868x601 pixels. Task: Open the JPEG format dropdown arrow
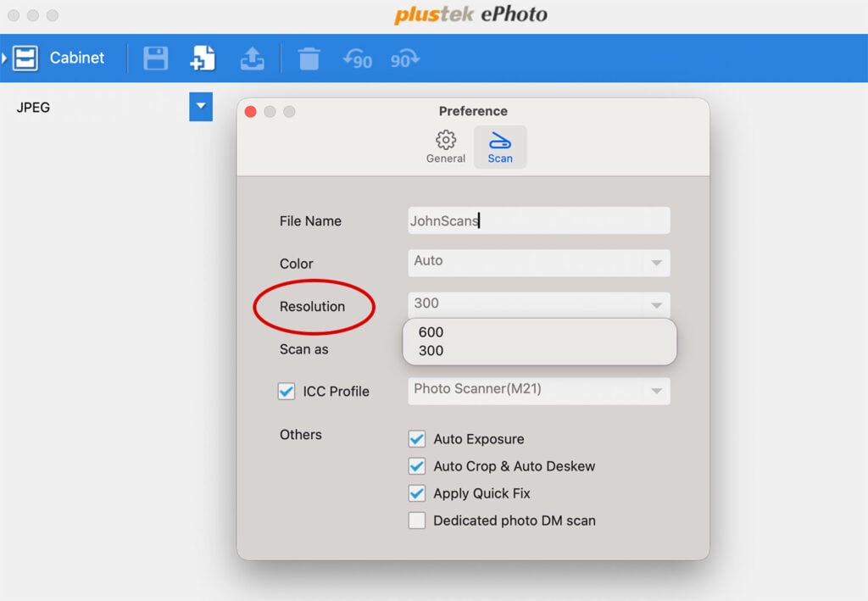coord(201,106)
